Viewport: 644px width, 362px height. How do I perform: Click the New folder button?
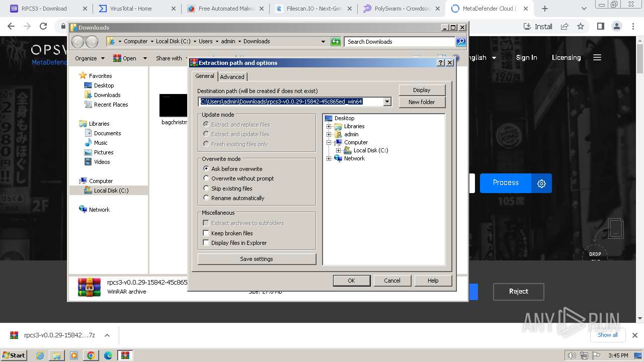(422, 102)
